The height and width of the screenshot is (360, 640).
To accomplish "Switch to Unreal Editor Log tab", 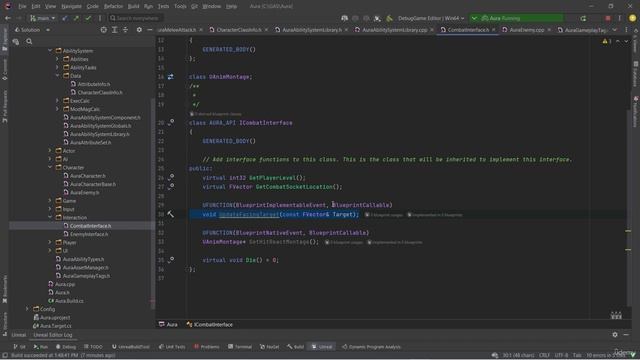I will 53,335.
